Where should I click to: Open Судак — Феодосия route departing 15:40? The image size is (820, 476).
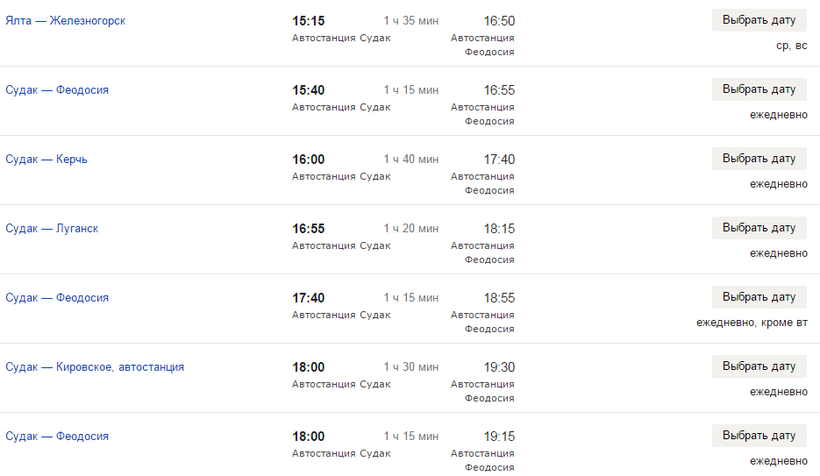[x=57, y=90]
